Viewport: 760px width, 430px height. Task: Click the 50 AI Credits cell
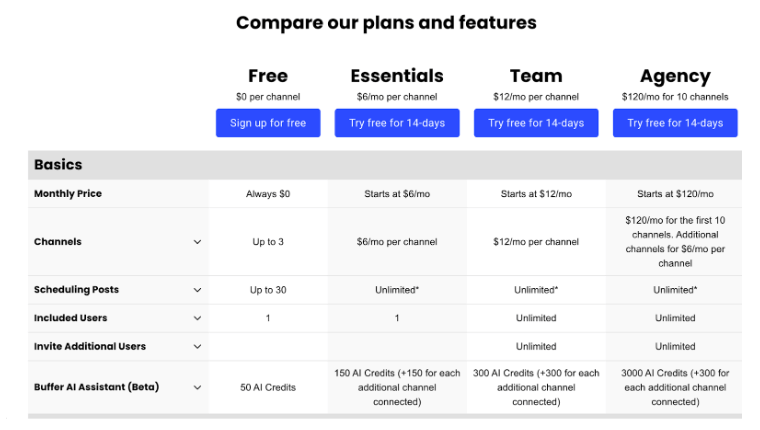pyautogui.click(x=268, y=387)
